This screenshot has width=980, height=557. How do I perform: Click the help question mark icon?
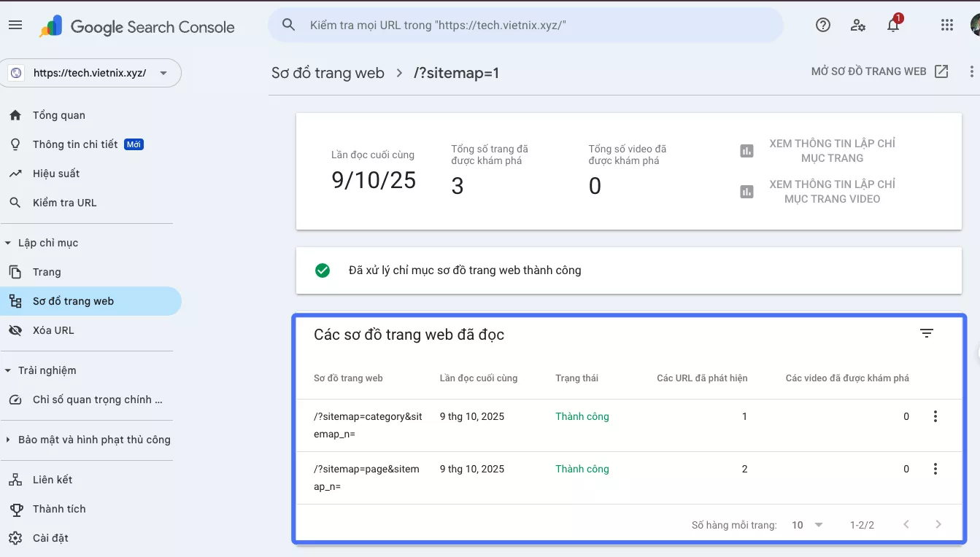click(822, 24)
